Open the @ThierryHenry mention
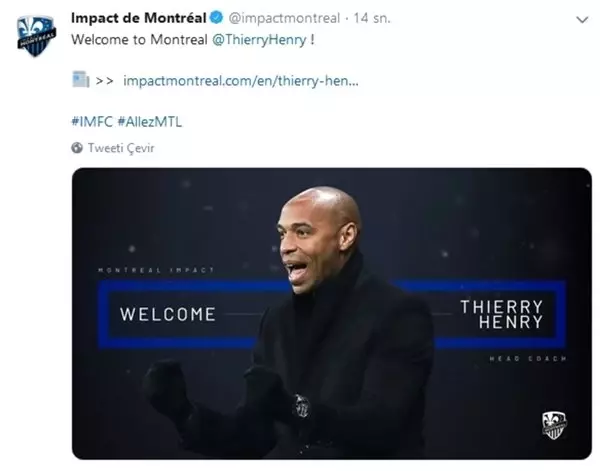 [259, 40]
